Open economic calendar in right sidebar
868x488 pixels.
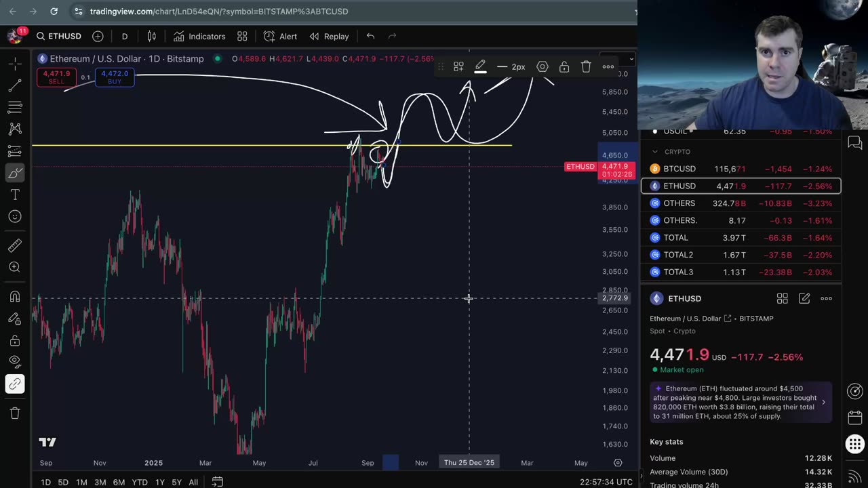point(855,418)
